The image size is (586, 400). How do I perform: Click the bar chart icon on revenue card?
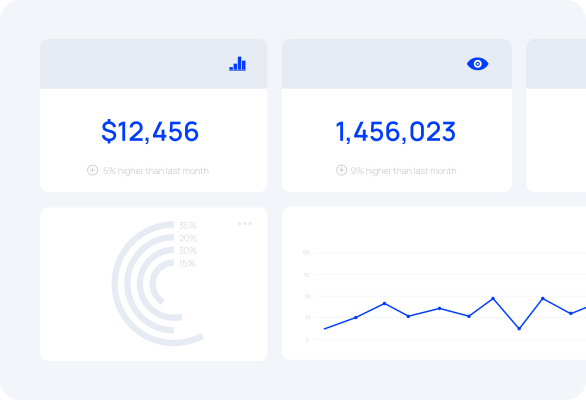point(237,64)
